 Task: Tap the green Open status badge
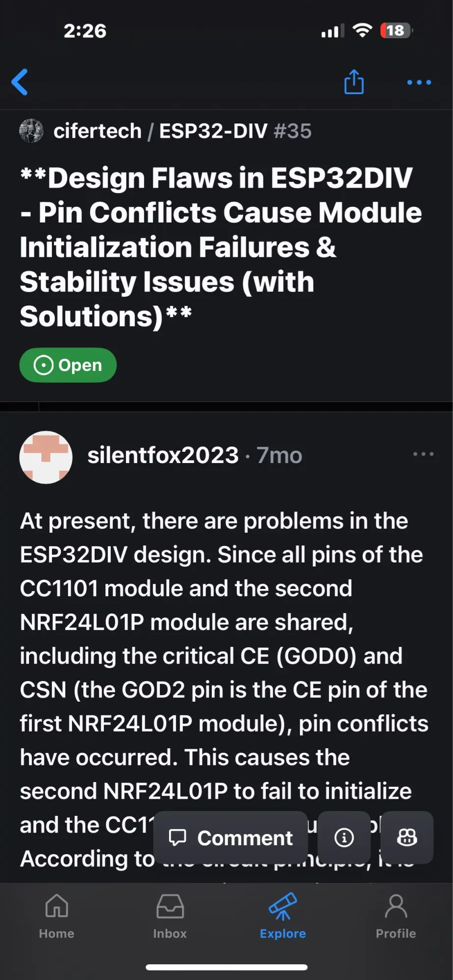[x=68, y=365]
